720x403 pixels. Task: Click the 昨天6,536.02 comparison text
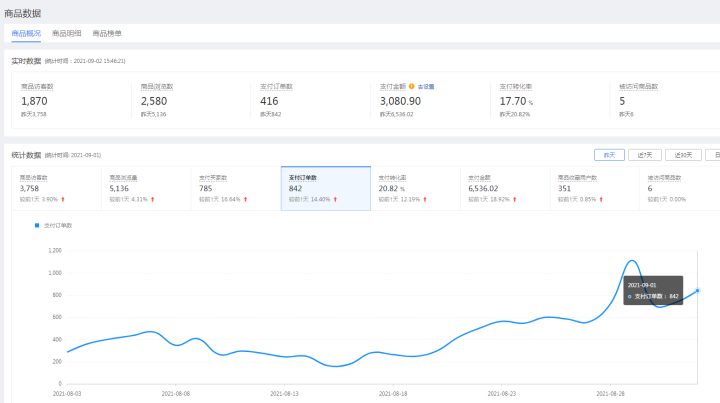tap(396, 114)
